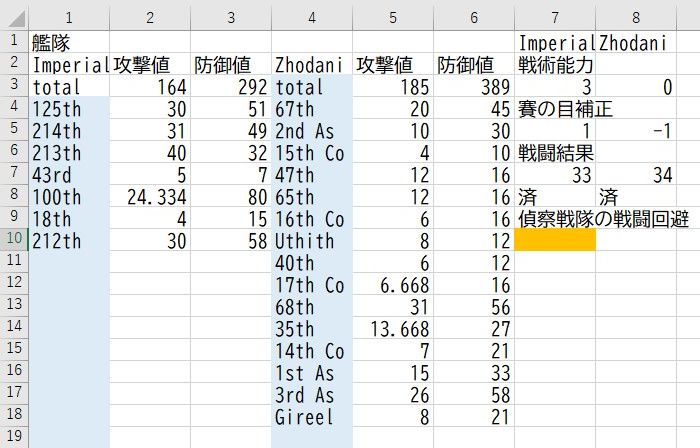
Task: Select the 18th fleet cell
Action: (x=69, y=218)
